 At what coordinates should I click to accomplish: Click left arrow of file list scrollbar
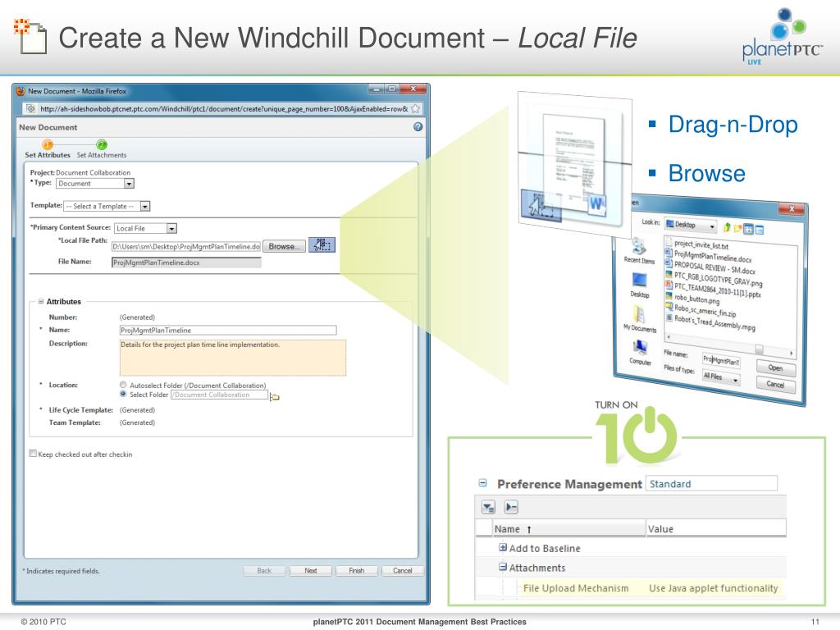(x=668, y=337)
